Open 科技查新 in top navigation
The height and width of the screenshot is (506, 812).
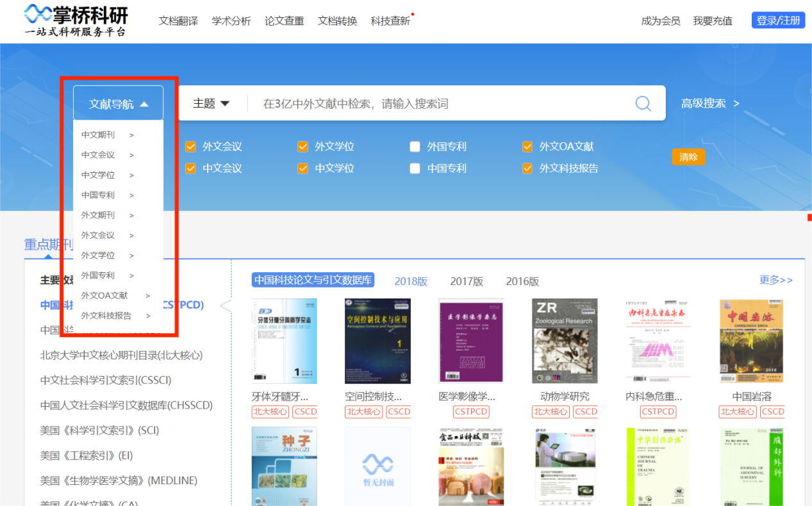tap(390, 21)
